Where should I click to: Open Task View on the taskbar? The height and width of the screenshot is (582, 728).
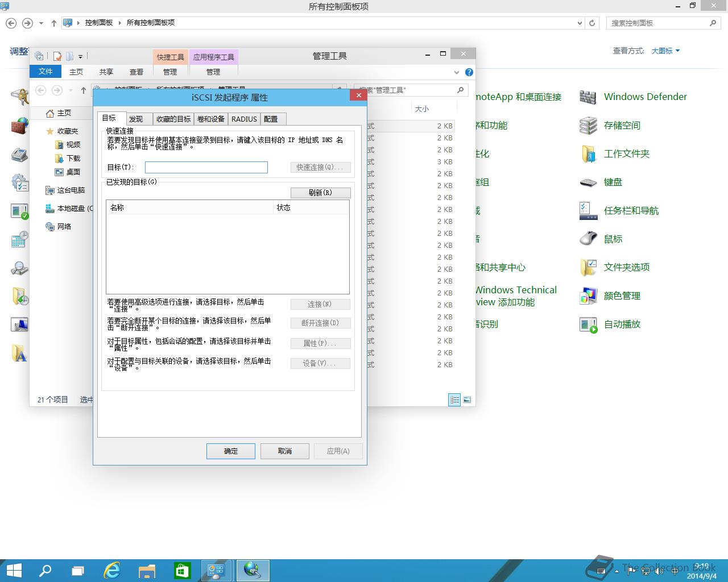coord(78,571)
